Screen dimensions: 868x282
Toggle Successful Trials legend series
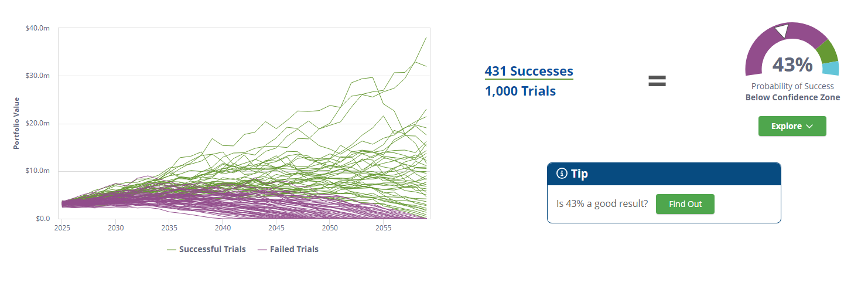pos(212,249)
